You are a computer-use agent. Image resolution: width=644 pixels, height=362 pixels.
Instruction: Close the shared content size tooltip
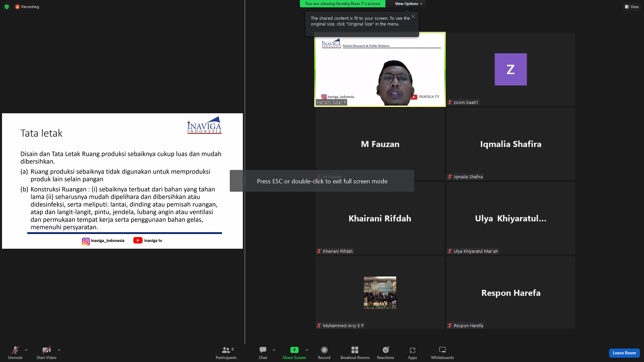tap(413, 16)
